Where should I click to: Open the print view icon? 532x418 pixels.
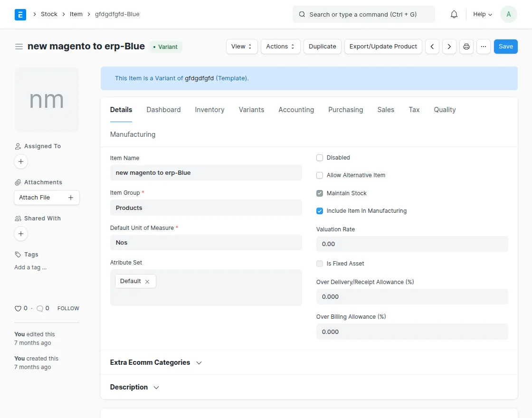pos(466,46)
